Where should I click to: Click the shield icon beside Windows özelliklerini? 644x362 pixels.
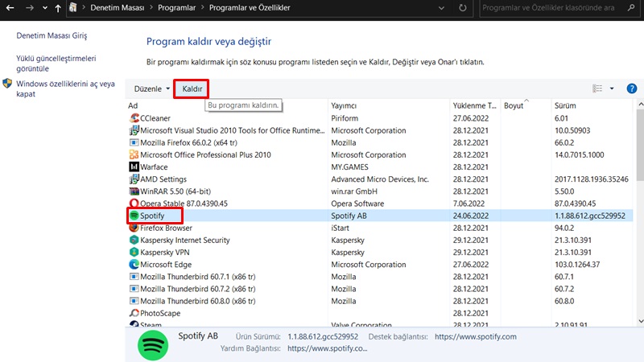coord(7,84)
